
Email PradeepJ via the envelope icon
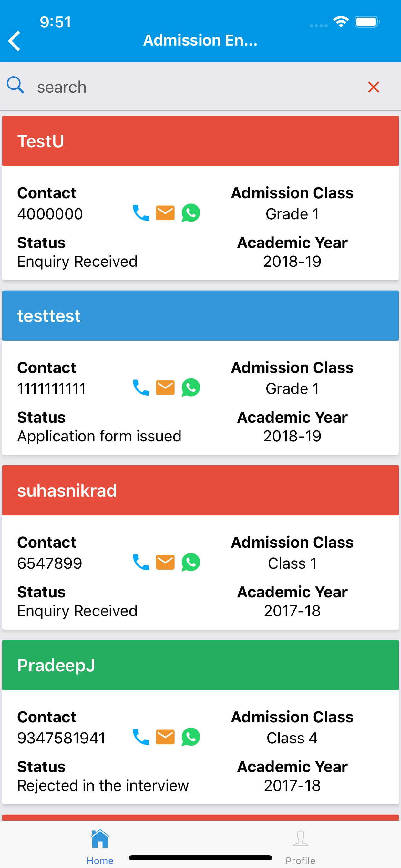[x=165, y=737]
